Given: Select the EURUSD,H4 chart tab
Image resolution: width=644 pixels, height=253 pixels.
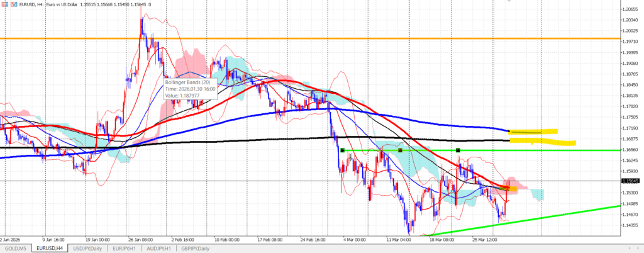Looking at the screenshot, I should [x=51, y=248].
